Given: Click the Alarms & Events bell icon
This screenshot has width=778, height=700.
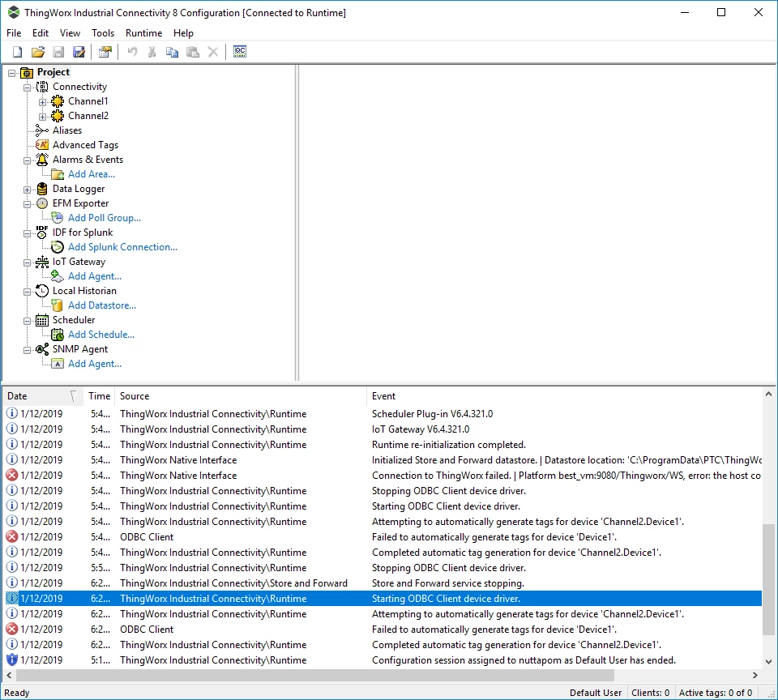Looking at the screenshot, I should point(42,160).
